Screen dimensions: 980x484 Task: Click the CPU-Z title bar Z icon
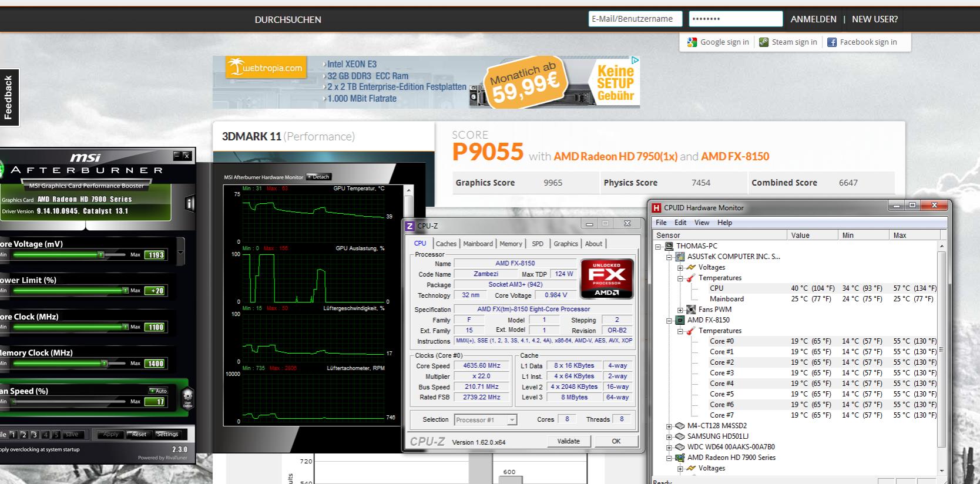(410, 226)
